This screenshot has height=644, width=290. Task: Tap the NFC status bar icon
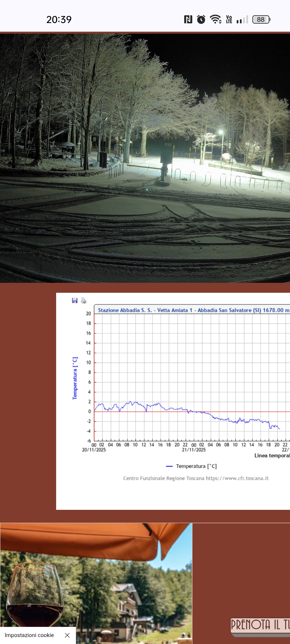tap(188, 20)
